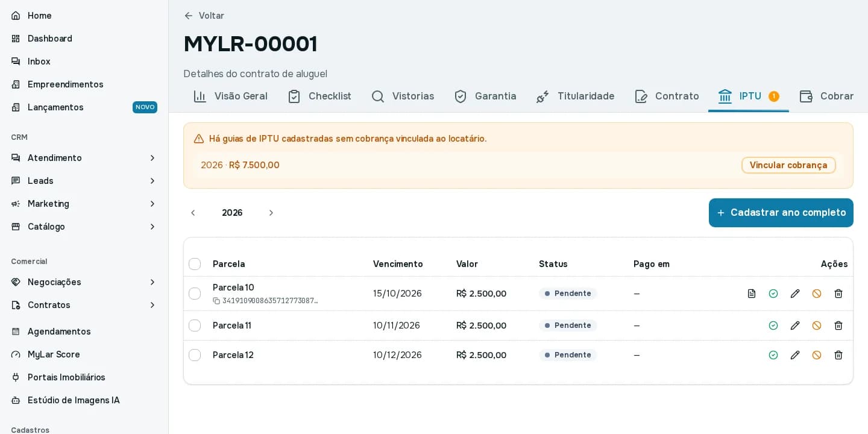Open the Garantia tab
The height and width of the screenshot is (434, 868).
coord(485,96)
